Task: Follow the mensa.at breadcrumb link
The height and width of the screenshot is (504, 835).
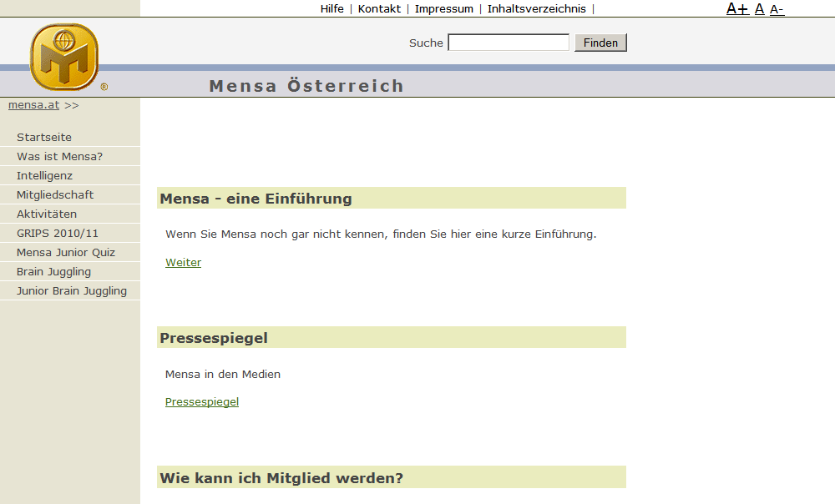Action: [x=33, y=105]
